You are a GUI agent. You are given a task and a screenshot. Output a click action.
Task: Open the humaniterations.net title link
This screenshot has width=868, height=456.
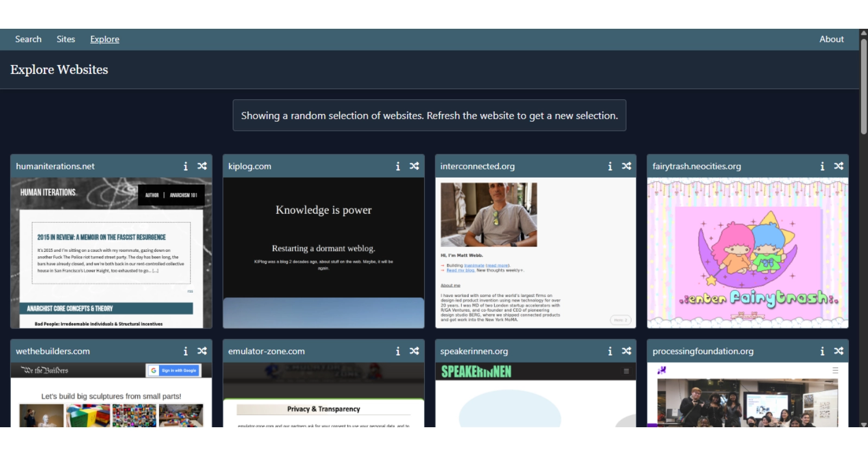point(55,166)
